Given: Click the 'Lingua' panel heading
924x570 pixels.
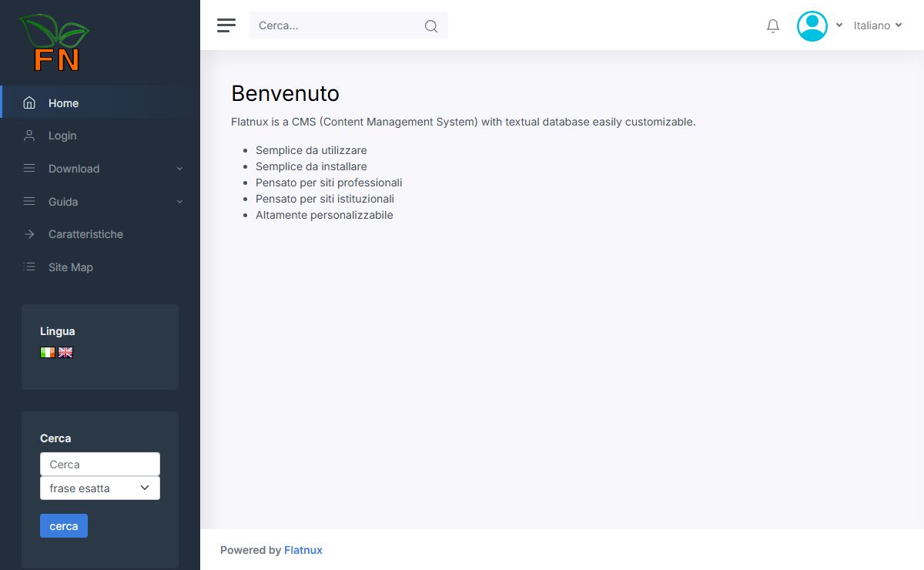Looking at the screenshot, I should coord(58,331).
